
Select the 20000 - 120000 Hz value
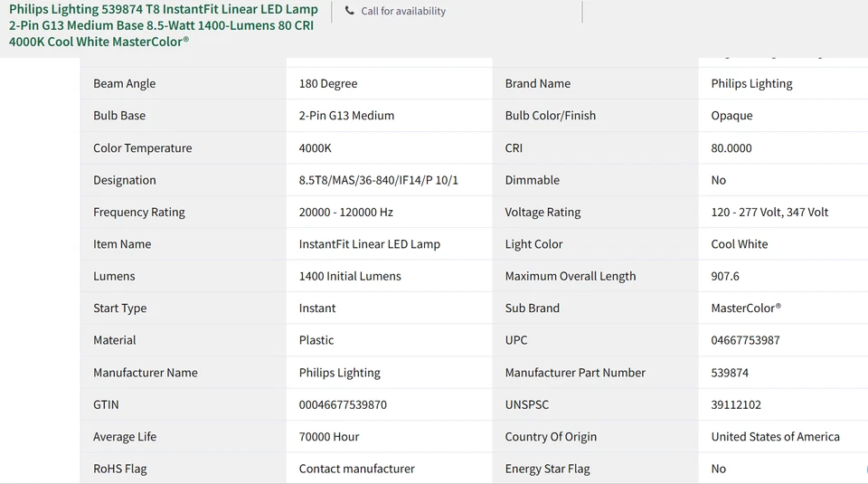pos(346,212)
